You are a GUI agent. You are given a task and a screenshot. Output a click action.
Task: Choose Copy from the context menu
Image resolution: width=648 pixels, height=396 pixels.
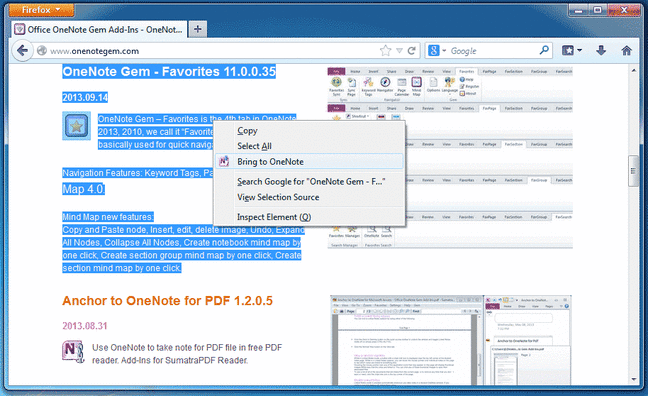click(x=309, y=131)
